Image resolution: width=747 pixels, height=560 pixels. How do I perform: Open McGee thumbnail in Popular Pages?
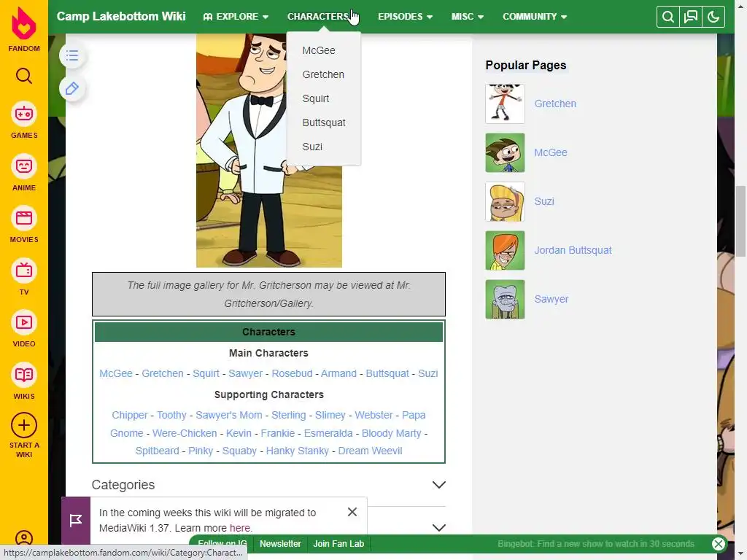(x=505, y=153)
